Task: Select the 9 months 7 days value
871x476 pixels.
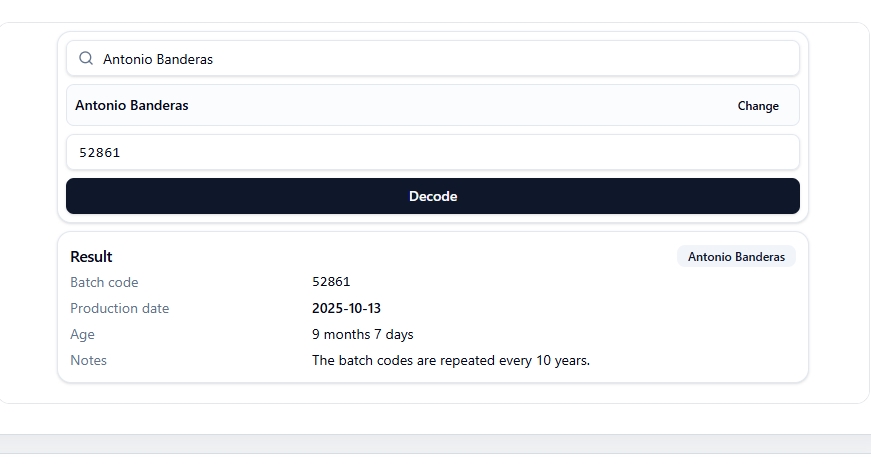Action: click(363, 334)
